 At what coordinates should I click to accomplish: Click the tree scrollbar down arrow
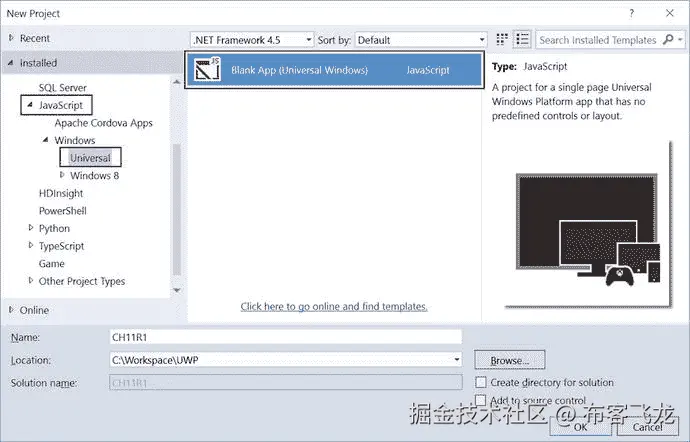(176, 290)
